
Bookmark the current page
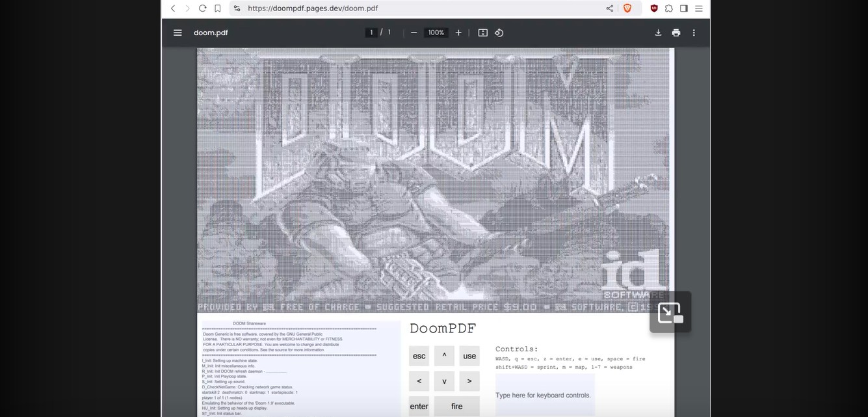point(217,8)
